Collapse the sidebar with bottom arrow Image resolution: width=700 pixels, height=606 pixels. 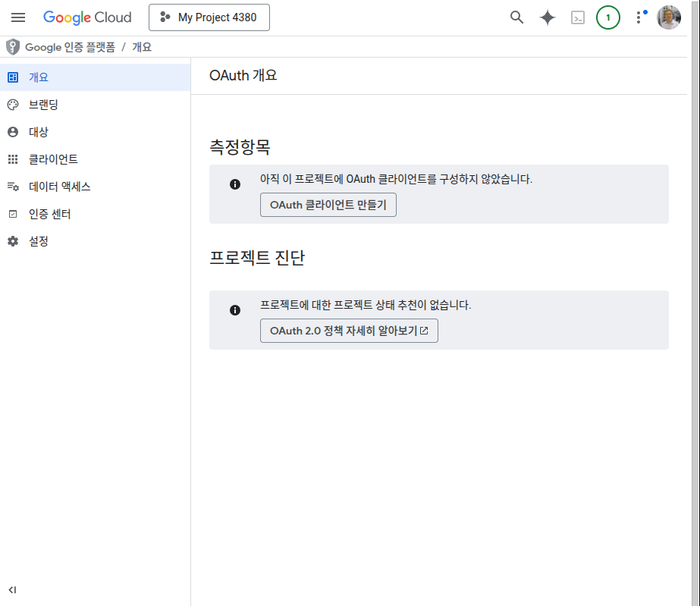pos(13,589)
